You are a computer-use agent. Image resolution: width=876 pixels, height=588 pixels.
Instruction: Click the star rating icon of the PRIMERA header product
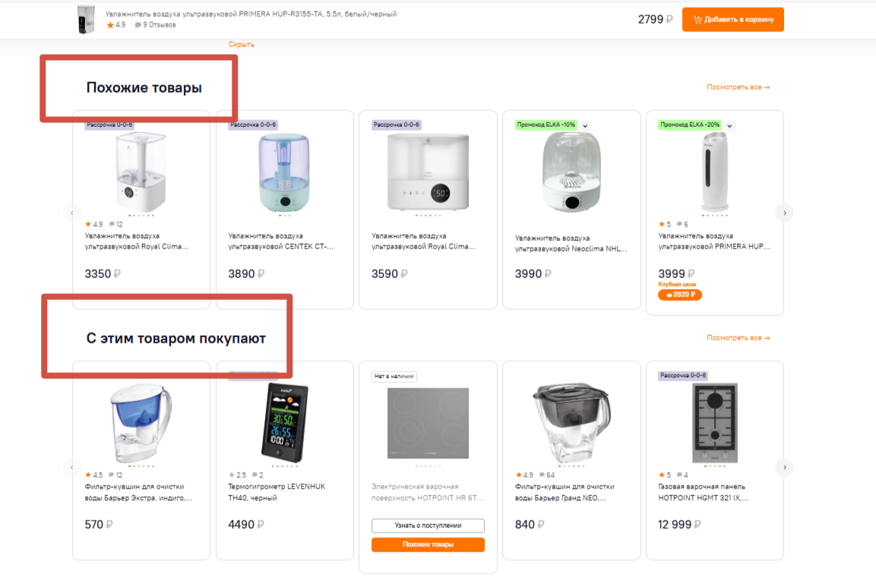click(x=110, y=25)
